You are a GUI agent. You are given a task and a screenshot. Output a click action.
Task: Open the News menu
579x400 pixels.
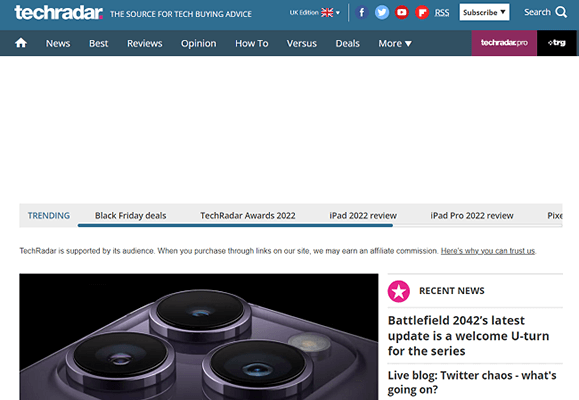pyautogui.click(x=58, y=44)
